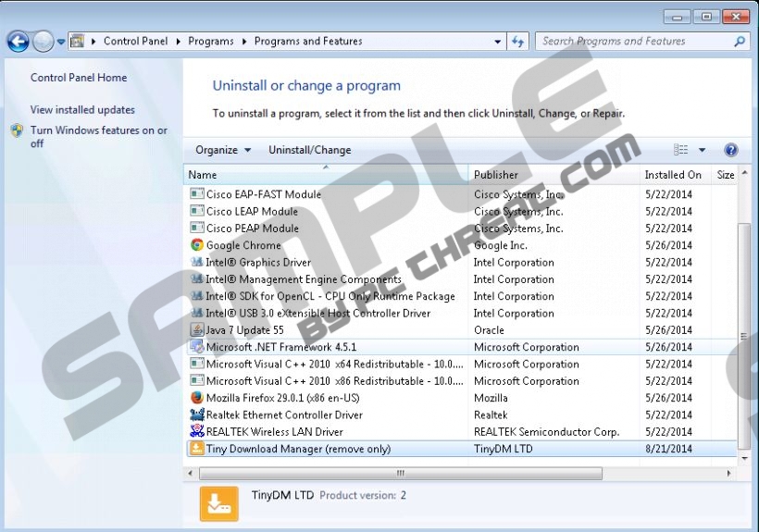Open help with the question mark icon

pyautogui.click(x=730, y=150)
